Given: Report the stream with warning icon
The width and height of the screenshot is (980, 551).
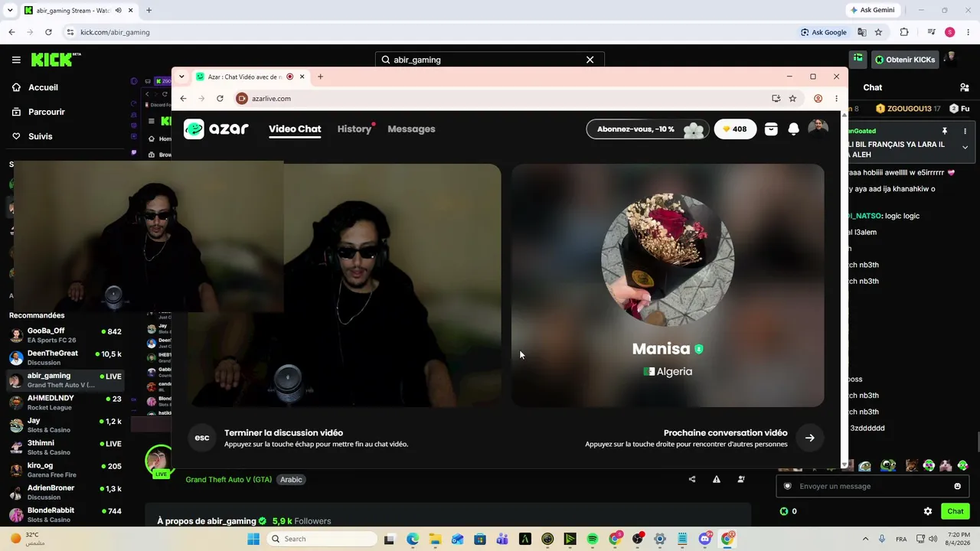Looking at the screenshot, I should (717, 479).
